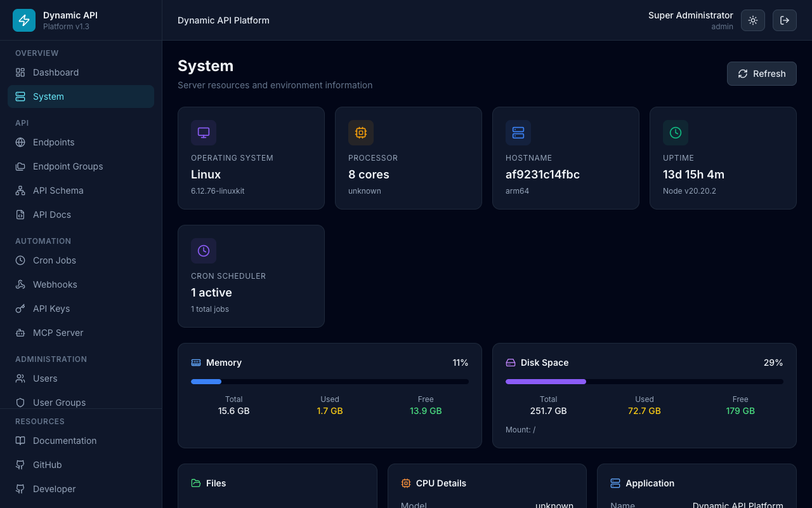Click the Processor chip icon card

tap(361, 133)
